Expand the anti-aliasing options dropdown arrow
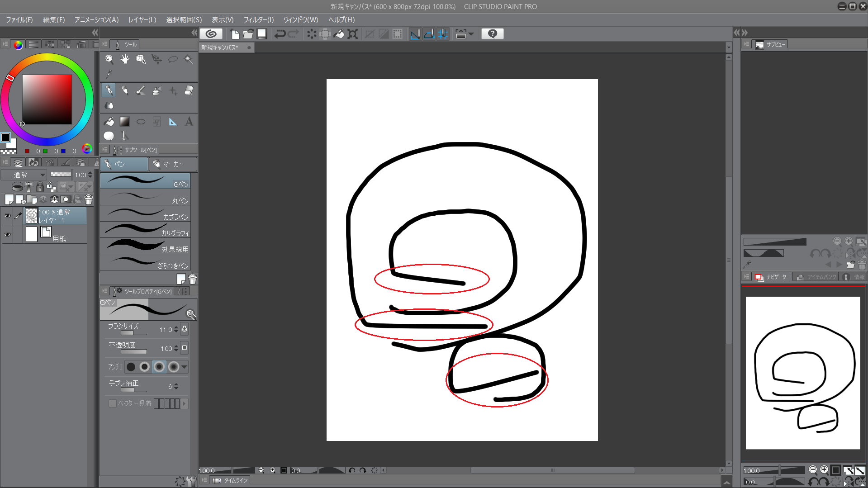The height and width of the screenshot is (488, 868). [x=185, y=367]
